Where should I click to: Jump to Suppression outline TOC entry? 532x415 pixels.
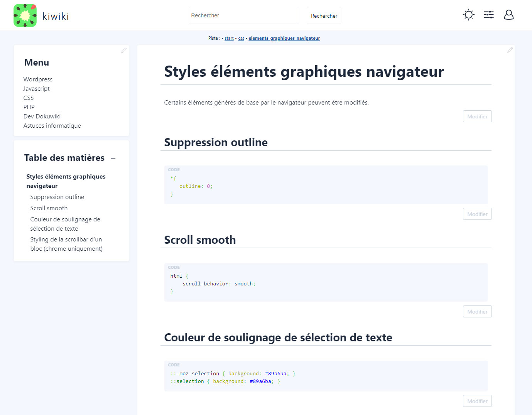click(x=57, y=197)
